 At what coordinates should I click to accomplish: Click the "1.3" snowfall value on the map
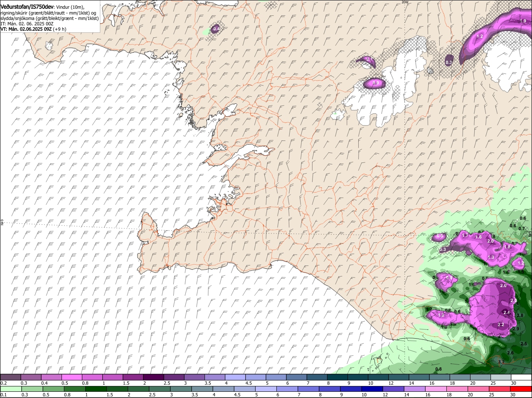(491, 257)
